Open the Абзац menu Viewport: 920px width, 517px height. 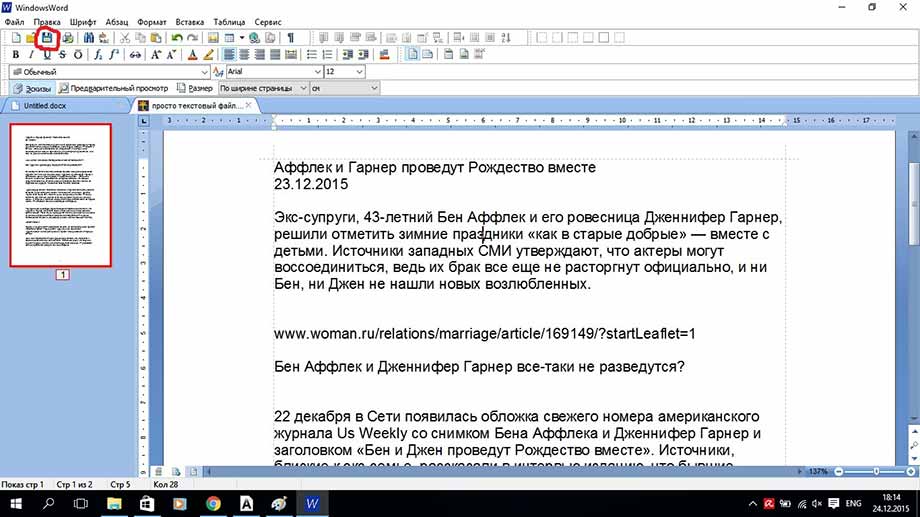pos(117,22)
